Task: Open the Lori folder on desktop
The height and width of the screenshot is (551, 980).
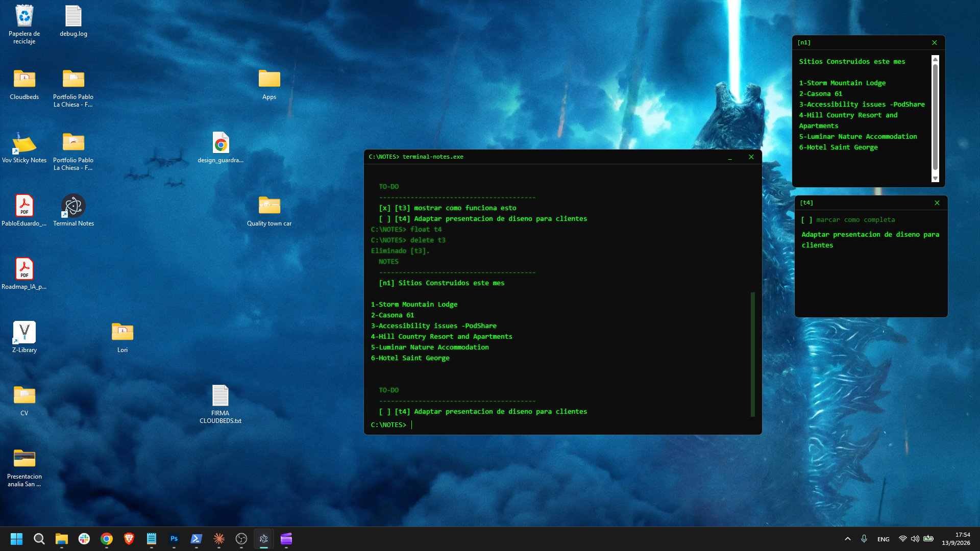Action: [x=122, y=337]
